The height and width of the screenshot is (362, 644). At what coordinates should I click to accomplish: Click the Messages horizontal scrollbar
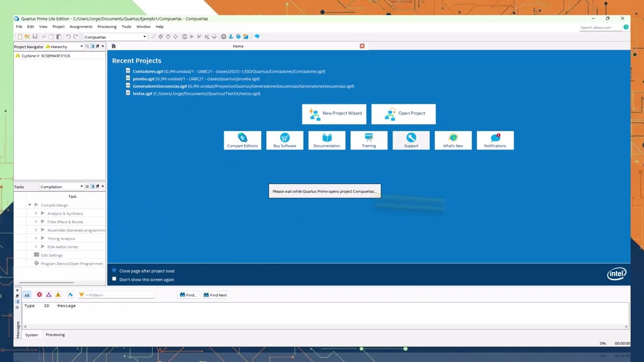click(326, 327)
